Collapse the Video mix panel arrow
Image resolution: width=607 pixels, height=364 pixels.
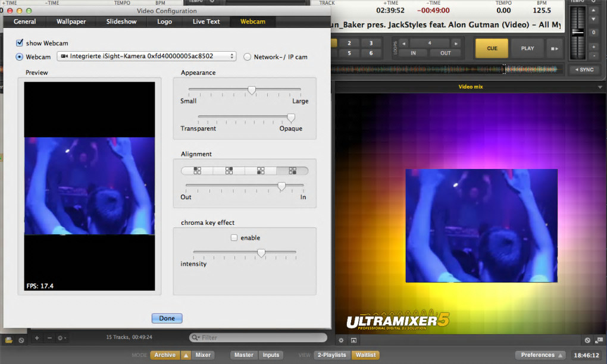601,87
